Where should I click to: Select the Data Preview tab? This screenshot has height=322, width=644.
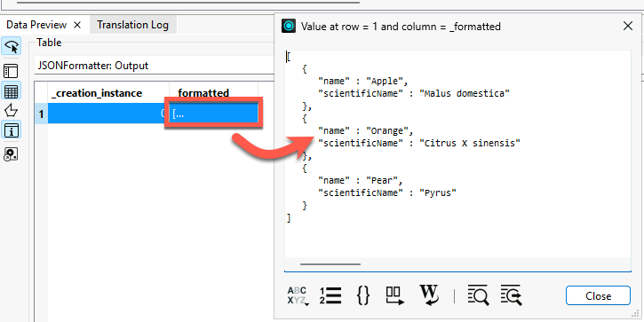click(x=36, y=25)
